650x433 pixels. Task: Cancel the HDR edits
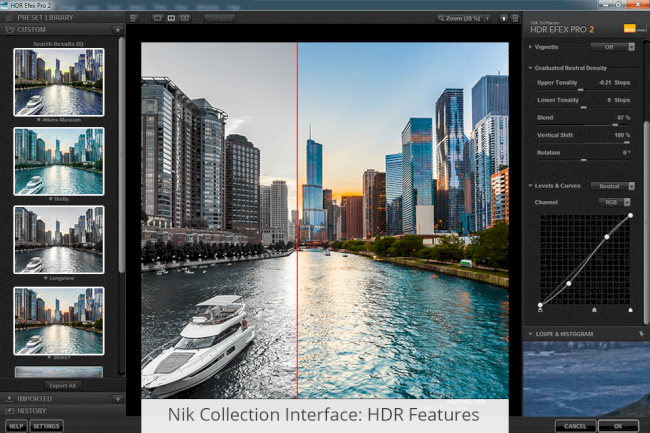[575, 426]
